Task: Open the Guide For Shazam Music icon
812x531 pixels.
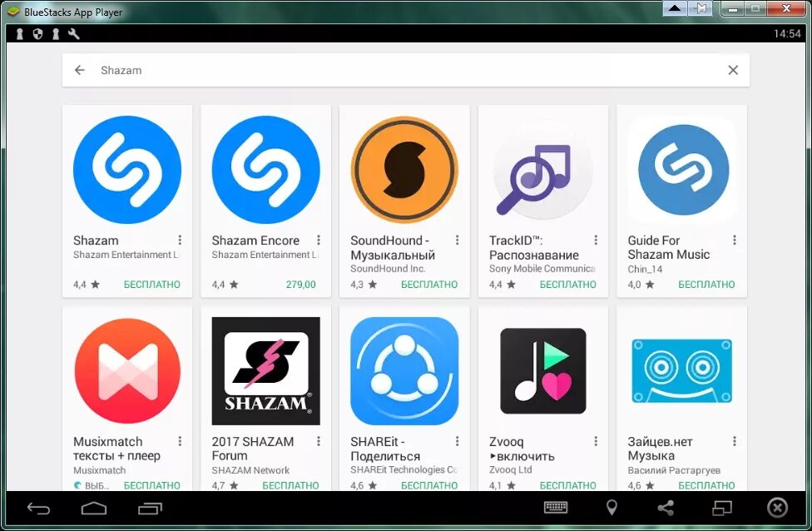Action: click(x=683, y=170)
